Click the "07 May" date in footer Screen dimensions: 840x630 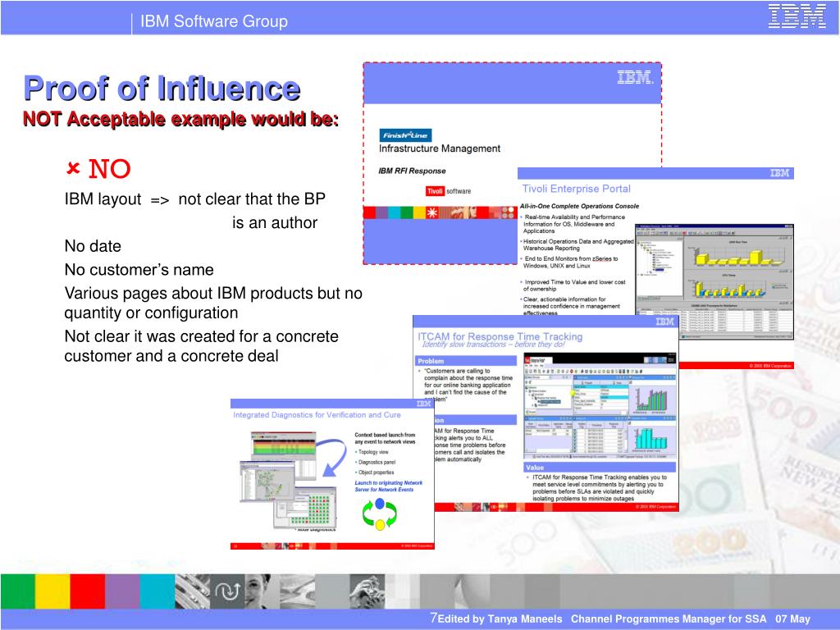pyautogui.click(x=793, y=619)
